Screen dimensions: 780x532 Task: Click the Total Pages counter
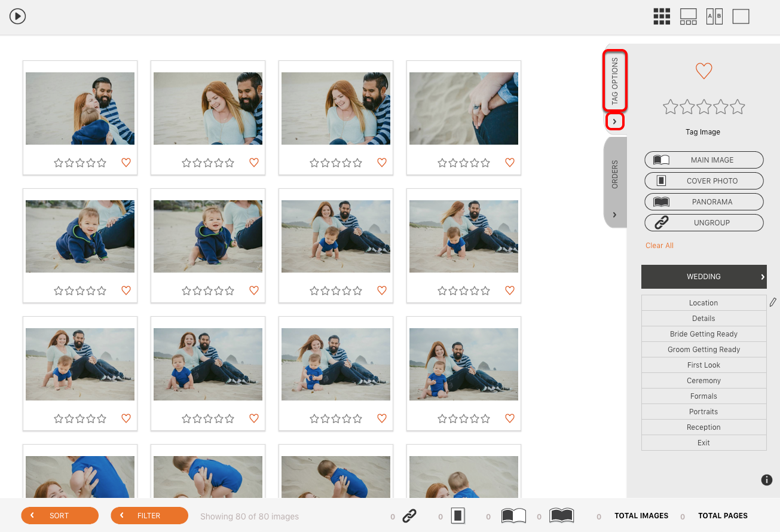pyautogui.click(x=723, y=516)
